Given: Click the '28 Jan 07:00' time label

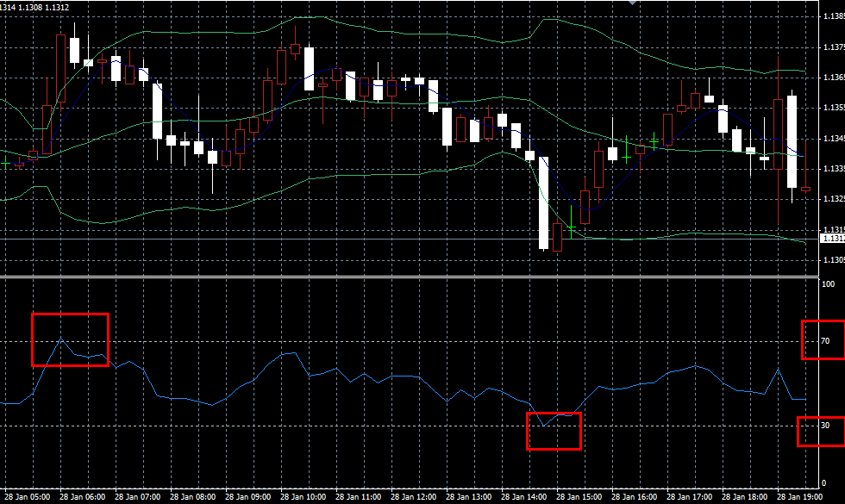Looking at the screenshot, I should [138, 496].
